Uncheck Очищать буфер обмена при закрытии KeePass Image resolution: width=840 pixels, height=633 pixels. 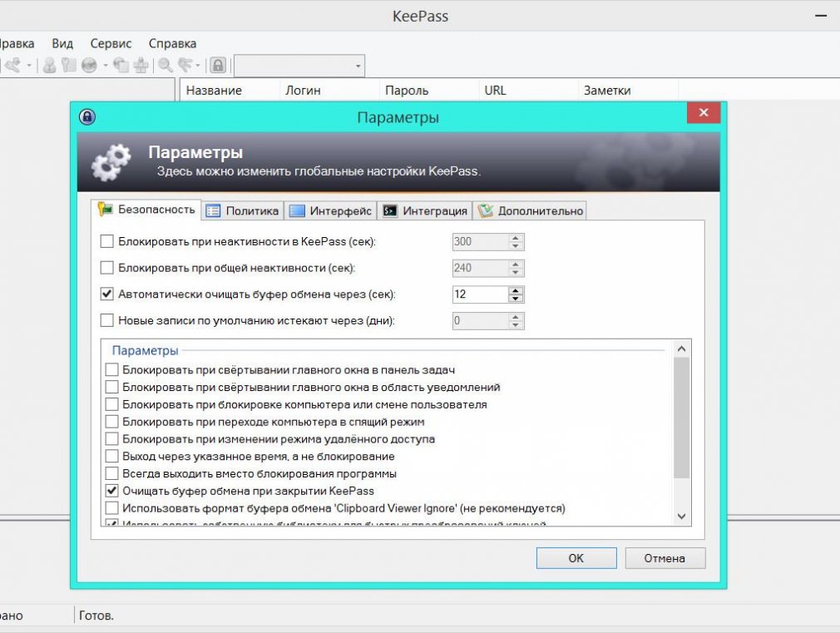111,491
